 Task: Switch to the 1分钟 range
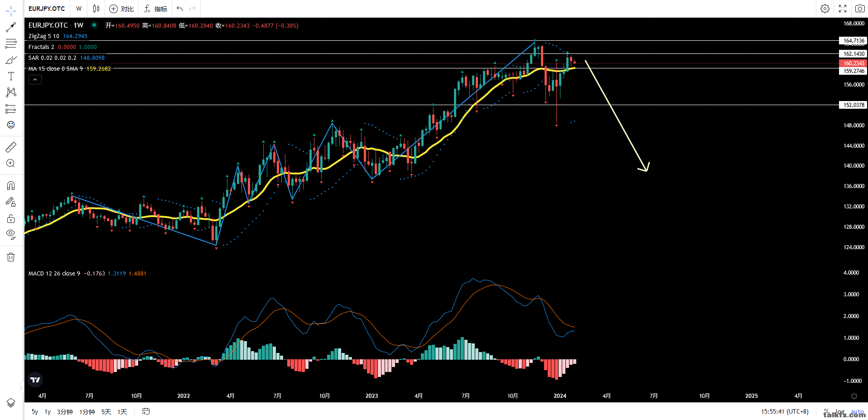click(x=87, y=411)
